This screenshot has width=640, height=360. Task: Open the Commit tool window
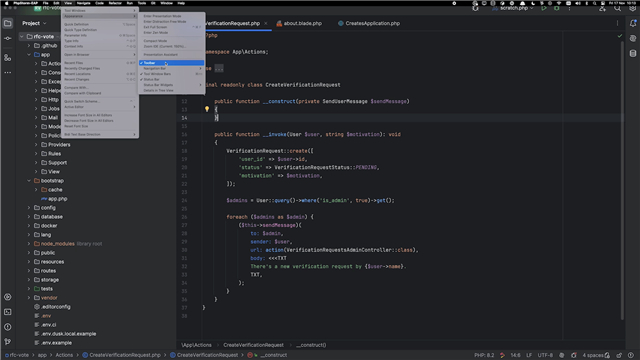click(x=8, y=38)
